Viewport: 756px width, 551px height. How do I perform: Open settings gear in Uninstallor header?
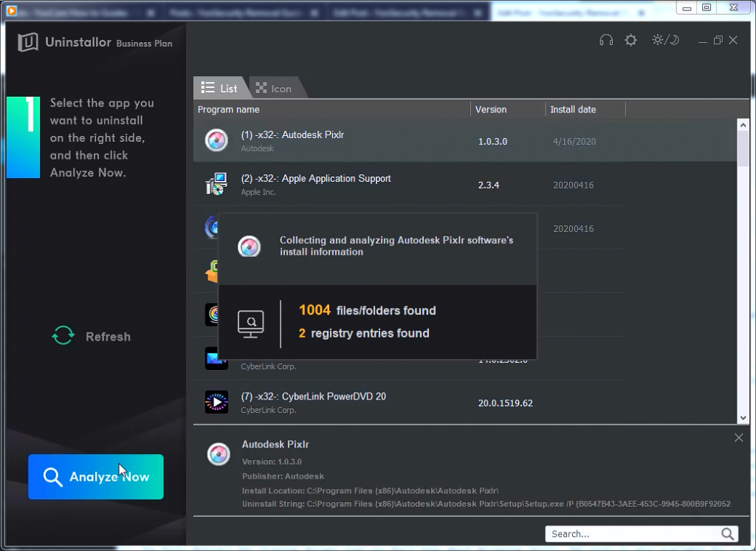[630, 40]
